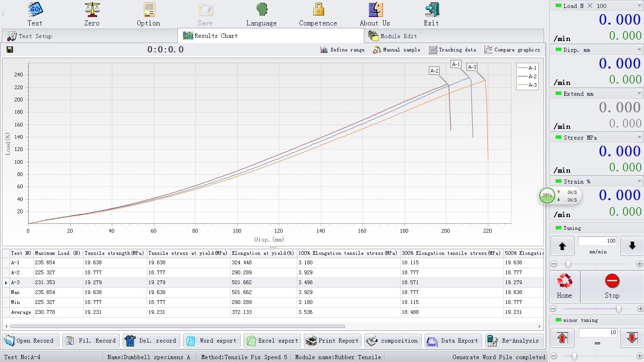Expand the Strain % channel dropdown
Image resolution: width=644 pixels, height=362 pixels.
click(x=639, y=181)
